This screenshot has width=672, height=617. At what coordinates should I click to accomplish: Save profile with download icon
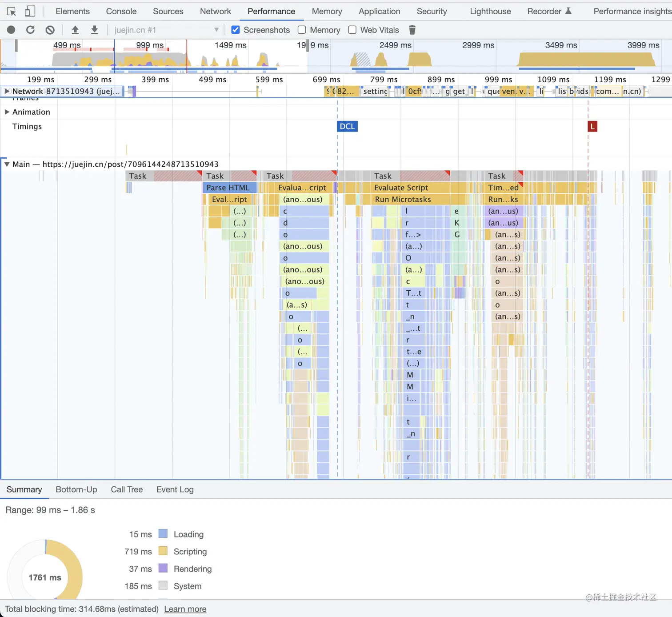click(94, 30)
